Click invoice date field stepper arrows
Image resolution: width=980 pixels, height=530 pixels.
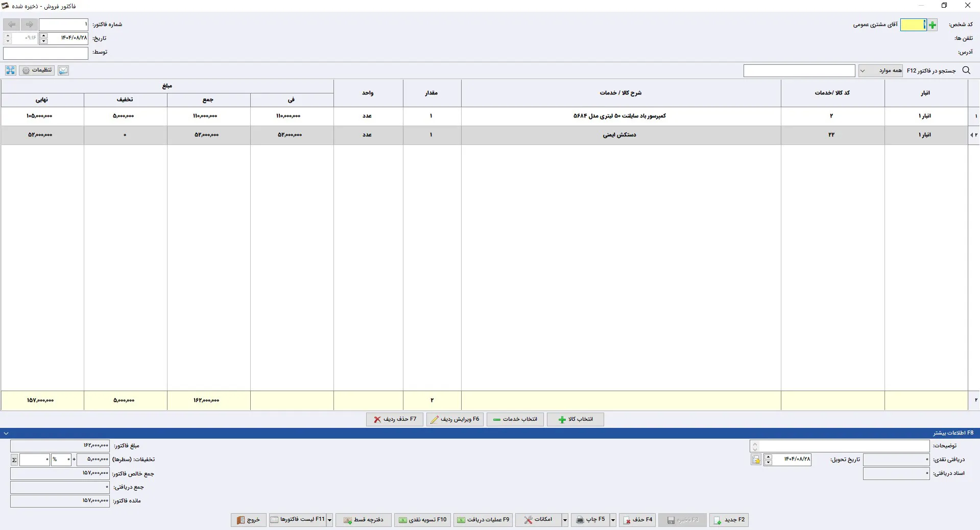[43, 38]
